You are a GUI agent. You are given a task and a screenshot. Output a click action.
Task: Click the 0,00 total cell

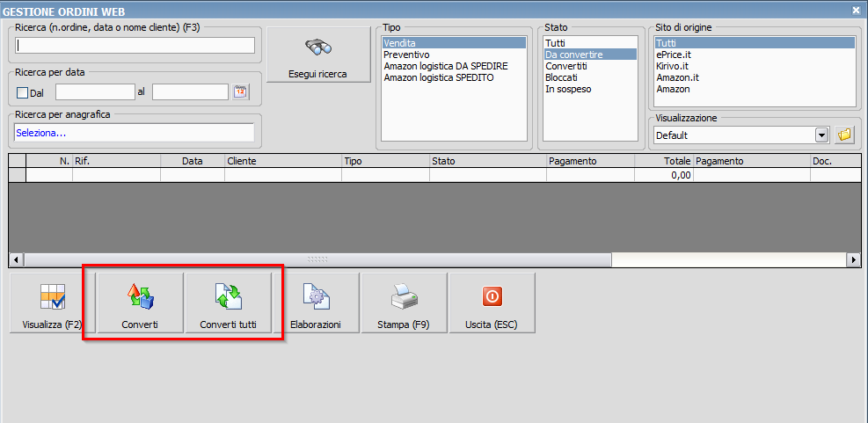click(664, 175)
